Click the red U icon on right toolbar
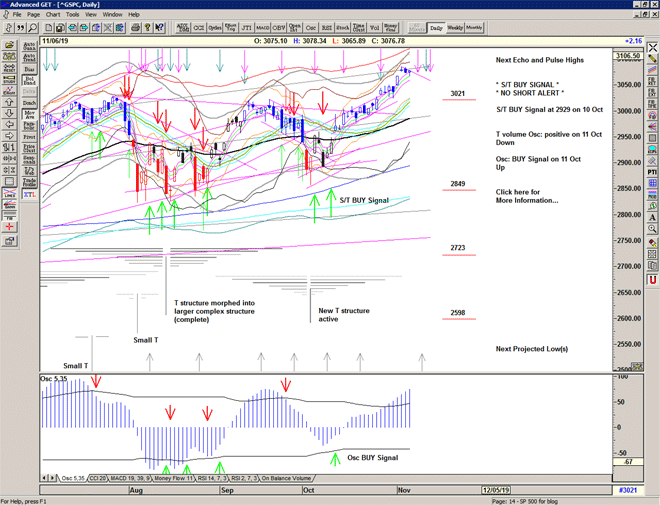Screen dimensions: 660x505 click(651, 280)
